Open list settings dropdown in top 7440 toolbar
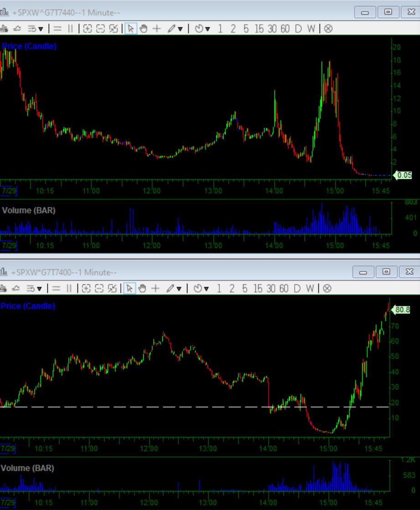Image resolution: width=420 pixels, height=510 pixels. tap(35, 29)
